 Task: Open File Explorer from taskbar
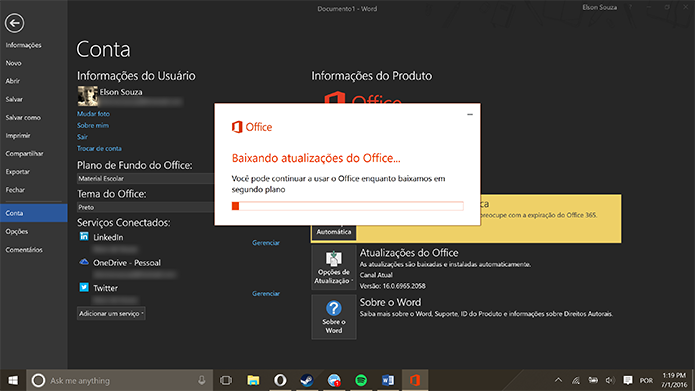[x=253, y=380]
